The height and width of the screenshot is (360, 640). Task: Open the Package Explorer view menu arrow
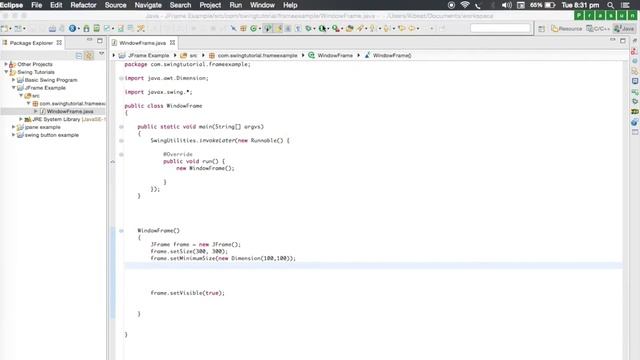[101, 54]
